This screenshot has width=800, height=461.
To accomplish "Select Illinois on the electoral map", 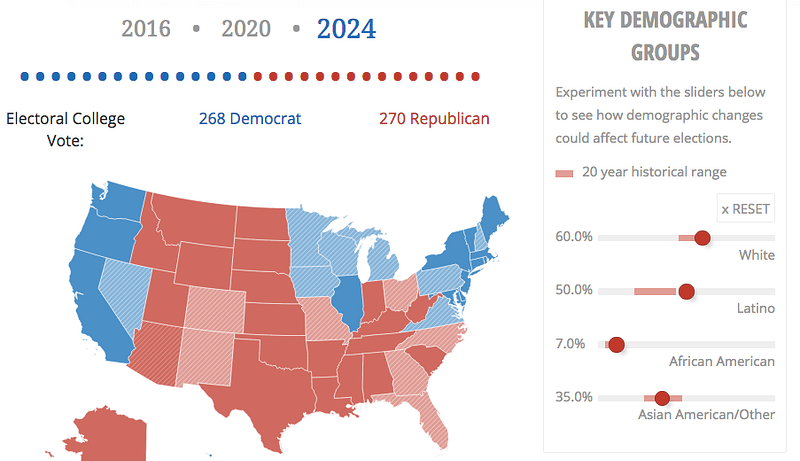I will 348,301.
